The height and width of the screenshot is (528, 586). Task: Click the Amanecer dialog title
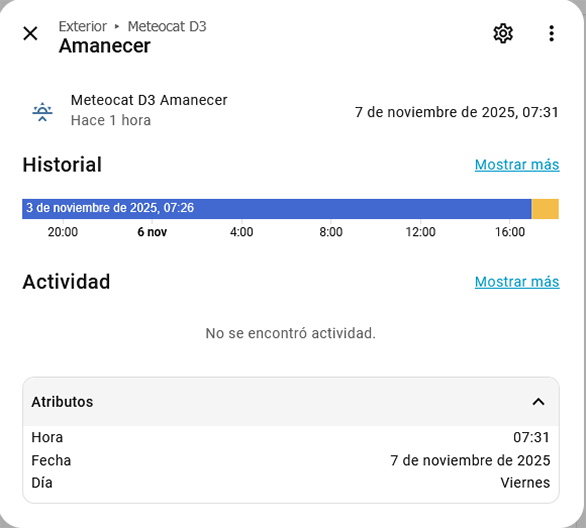click(x=105, y=46)
